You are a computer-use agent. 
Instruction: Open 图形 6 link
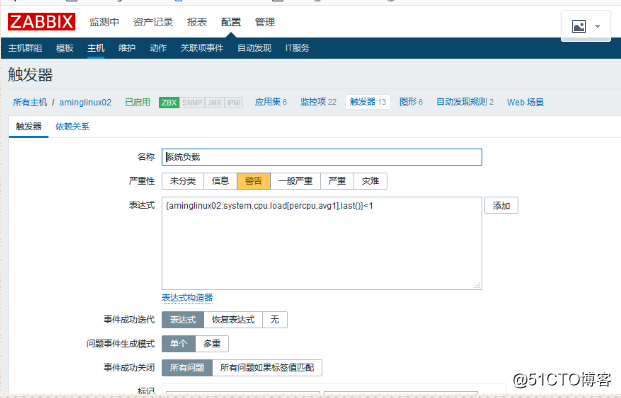click(411, 102)
